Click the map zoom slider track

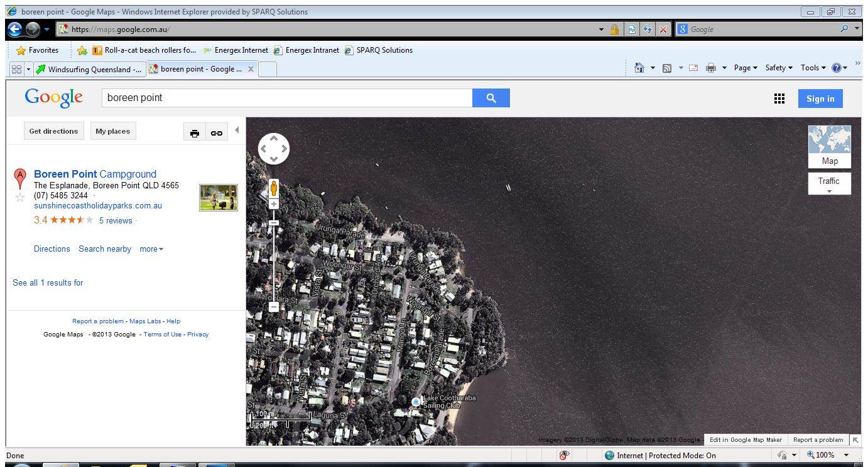274,264
